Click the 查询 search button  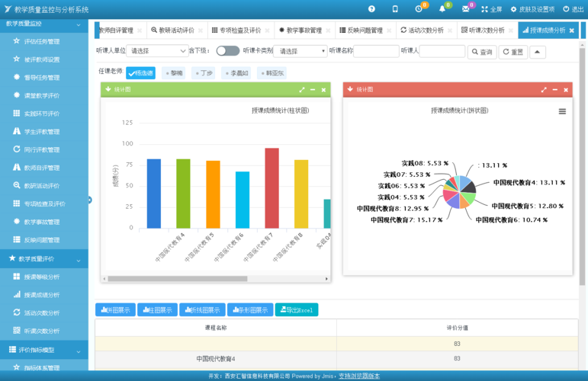coord(482,52)
